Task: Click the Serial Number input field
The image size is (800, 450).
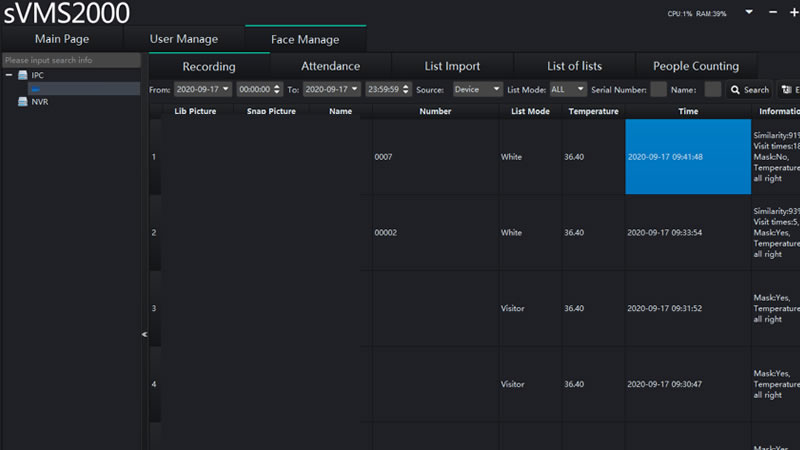Action: (658, 89)
